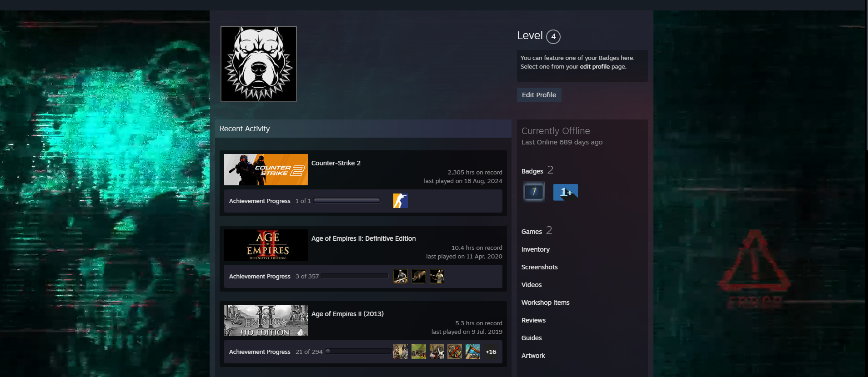Click the 'Level' heading text
The width and height of the screenshot is (868, 377).
point(530,35)
